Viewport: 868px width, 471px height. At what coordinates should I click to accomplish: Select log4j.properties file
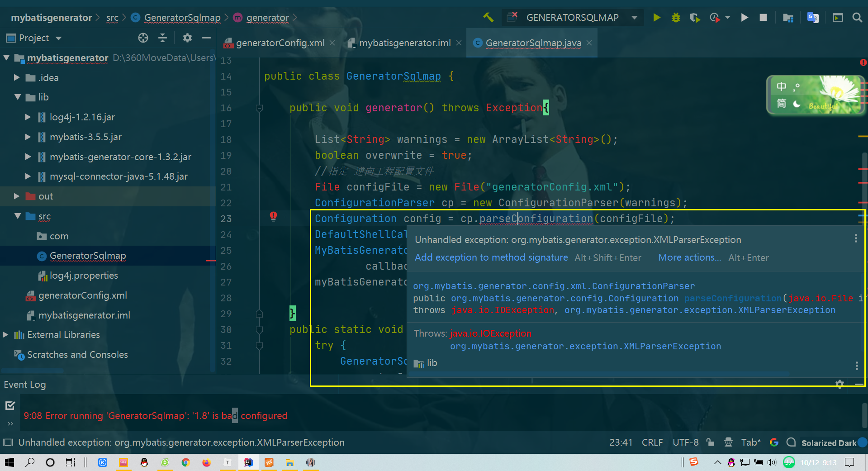pos(84,275)
